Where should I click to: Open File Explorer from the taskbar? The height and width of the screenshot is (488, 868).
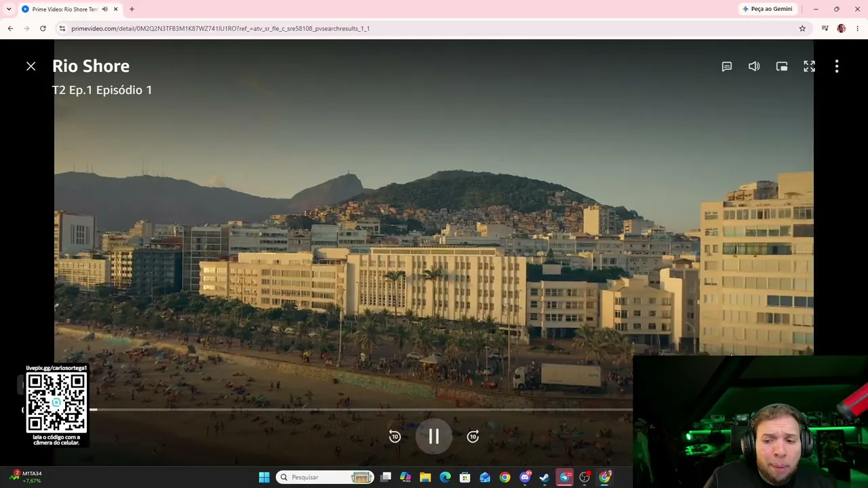tap(425, 477)
